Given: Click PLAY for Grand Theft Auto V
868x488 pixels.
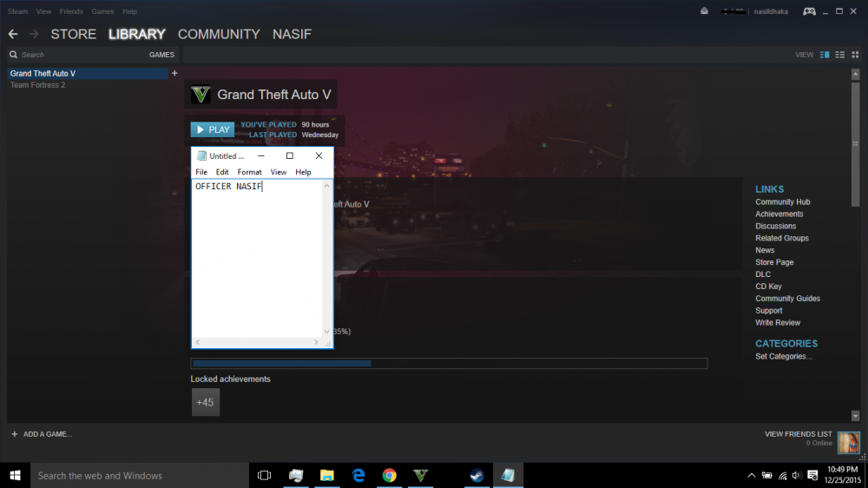Looking at the screenshot, I should (213, 129).
